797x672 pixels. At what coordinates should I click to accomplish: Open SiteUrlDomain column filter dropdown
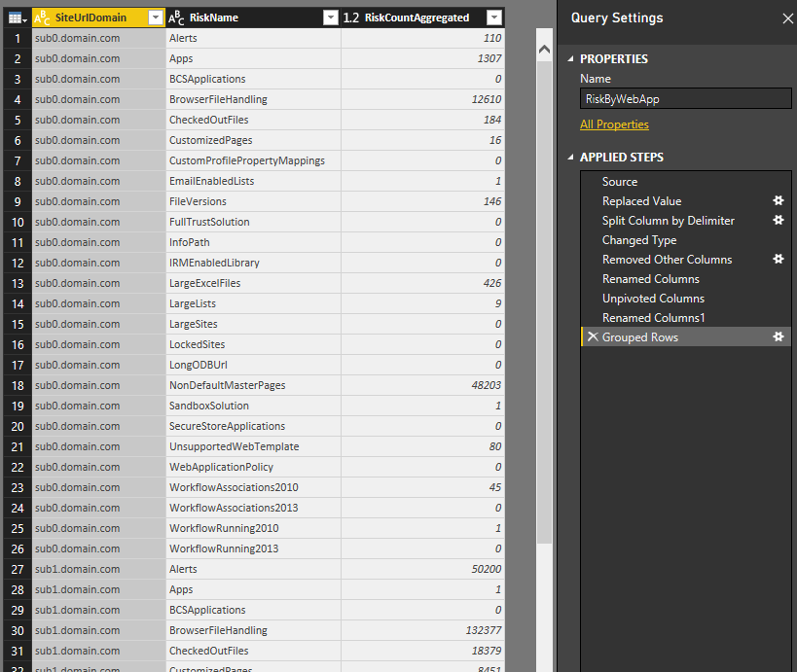155,18
